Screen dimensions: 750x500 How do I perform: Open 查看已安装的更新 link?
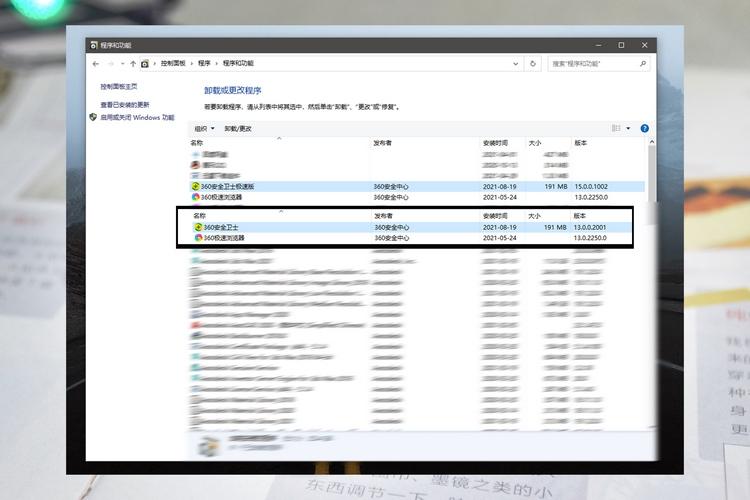[x=125, y=105]
